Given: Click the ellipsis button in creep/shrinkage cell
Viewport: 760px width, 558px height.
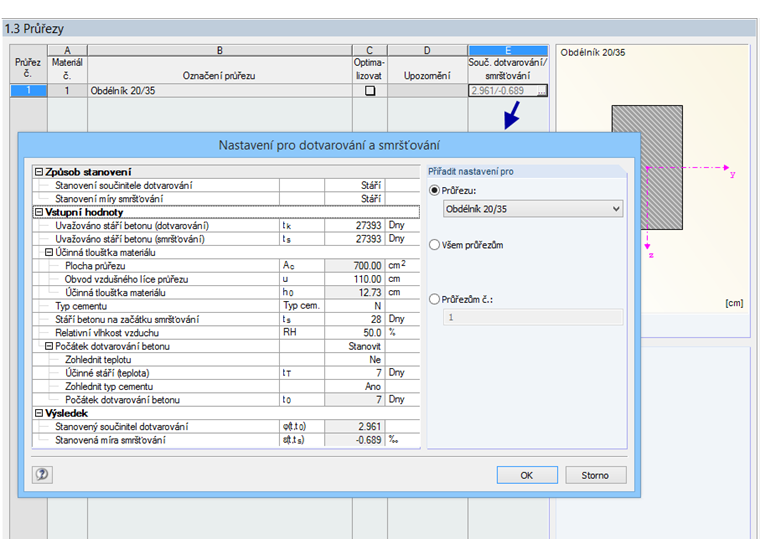Looking at the screenshot, I should 541,91.
